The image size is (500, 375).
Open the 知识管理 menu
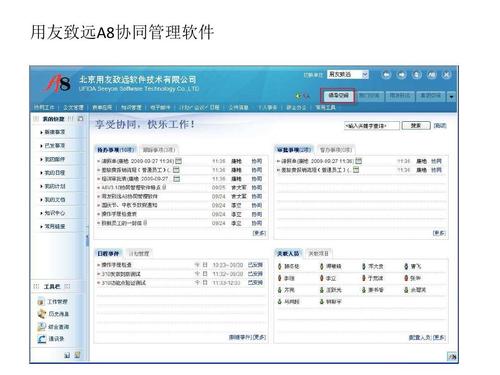pyautogui.click(x=131, y=107)
